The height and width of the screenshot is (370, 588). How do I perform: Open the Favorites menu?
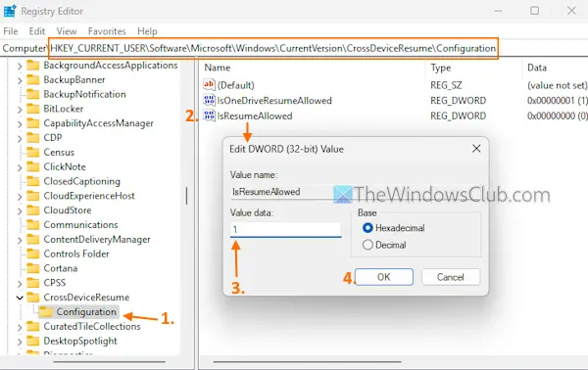tap(107, 31)
